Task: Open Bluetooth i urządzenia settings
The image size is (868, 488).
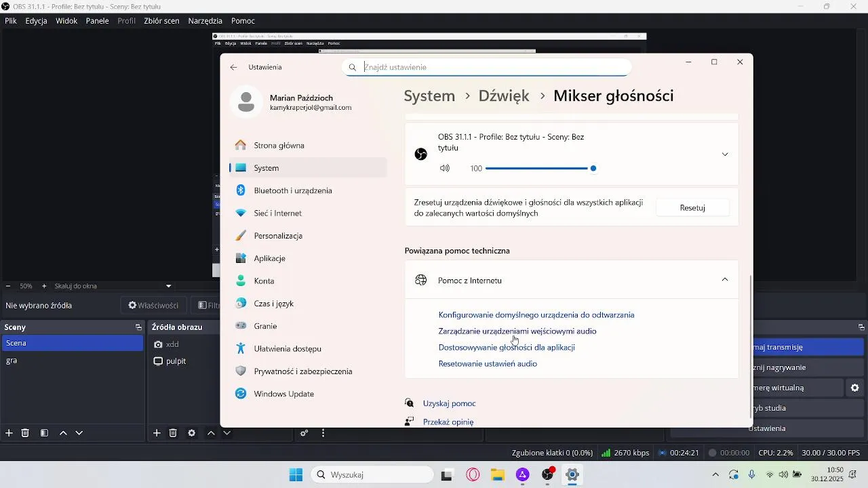Action: (x=309, y=190)
